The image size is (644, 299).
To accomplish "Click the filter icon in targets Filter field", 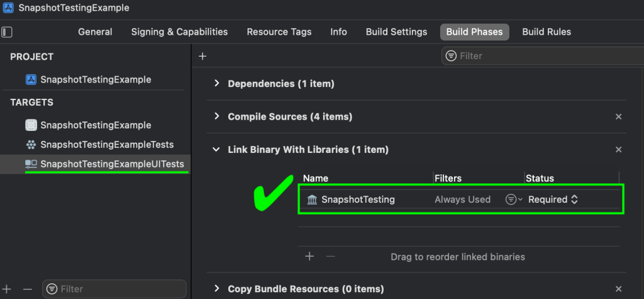I will pyautogui.click(x=52, y=289).
